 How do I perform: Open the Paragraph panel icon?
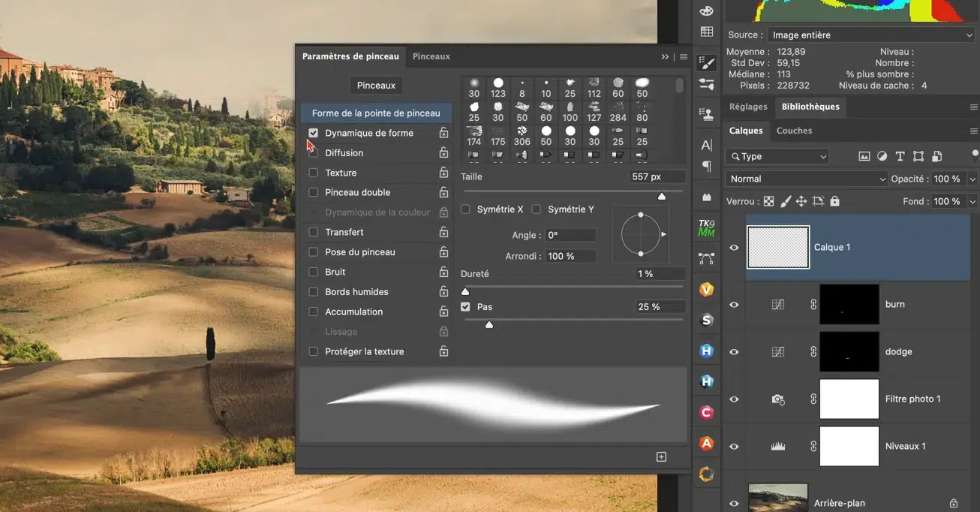(x=706, y=166)
